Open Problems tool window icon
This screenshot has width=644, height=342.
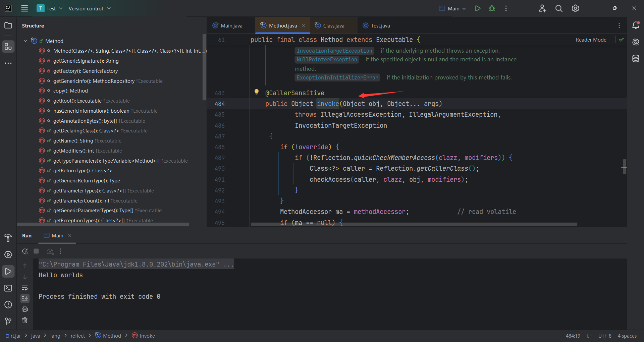click(x=8, y=304)
